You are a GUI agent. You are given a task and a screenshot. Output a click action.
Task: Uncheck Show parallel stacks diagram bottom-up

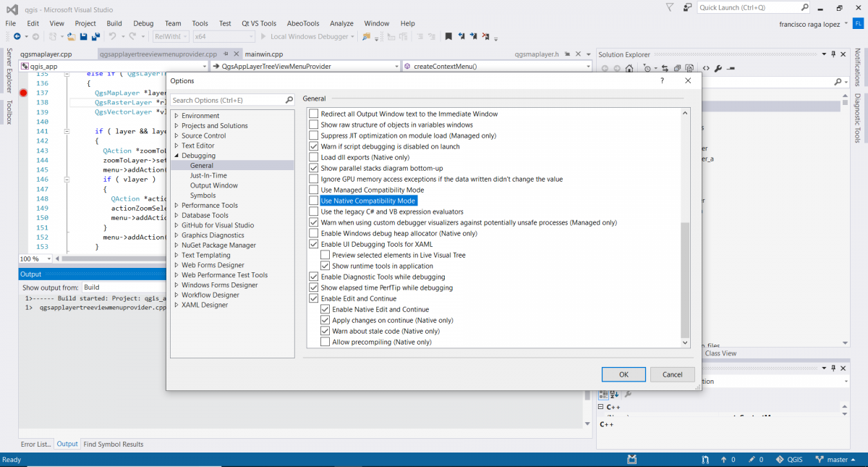314,168
